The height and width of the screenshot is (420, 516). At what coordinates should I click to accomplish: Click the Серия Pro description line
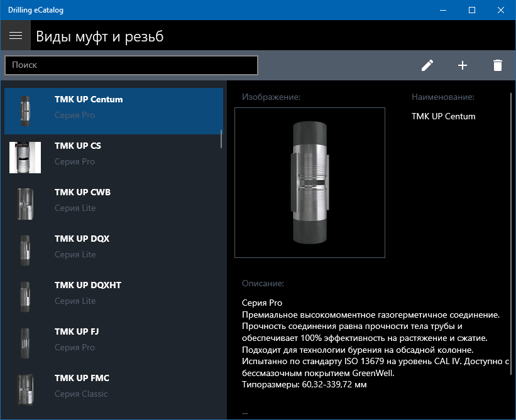262,303
